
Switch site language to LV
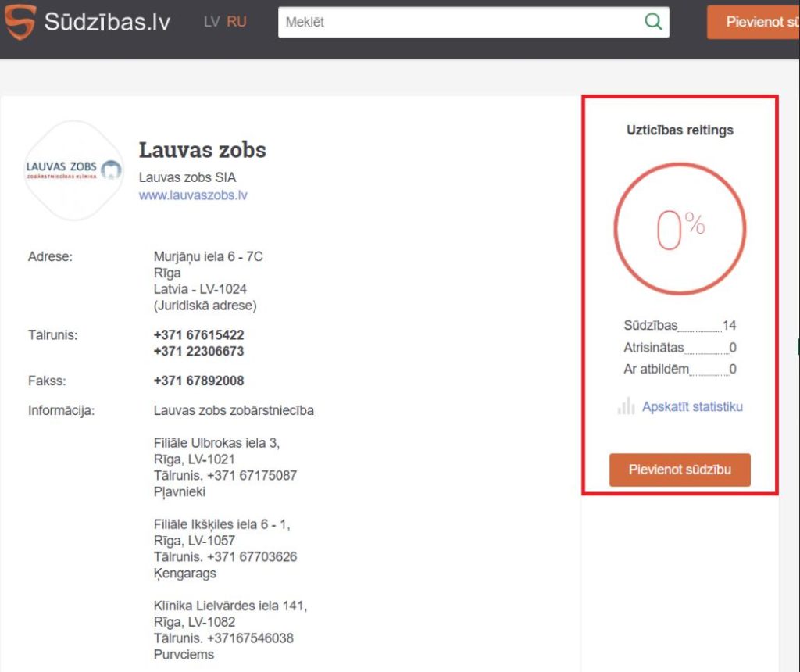212,22
